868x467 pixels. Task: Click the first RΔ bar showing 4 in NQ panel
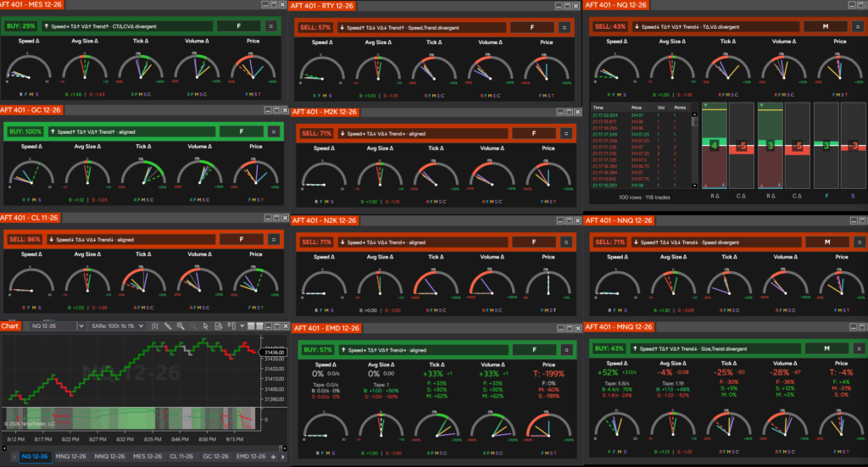point(715,146)
